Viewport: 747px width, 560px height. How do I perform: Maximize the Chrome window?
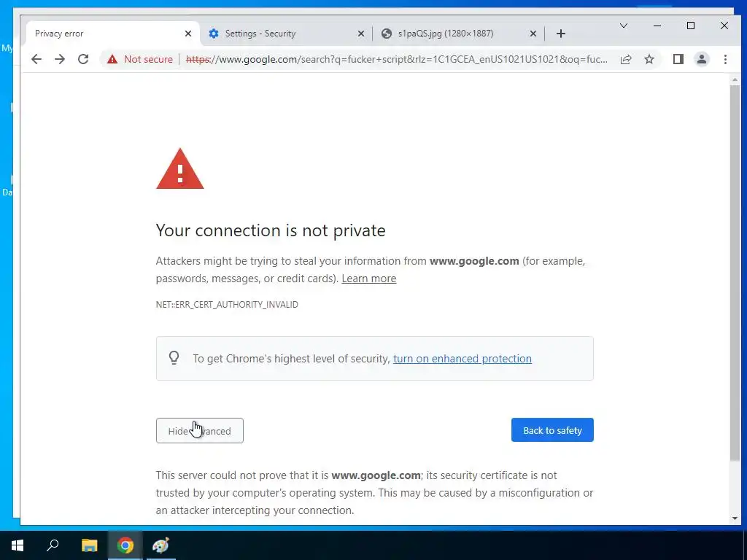(x=691, y=26)
